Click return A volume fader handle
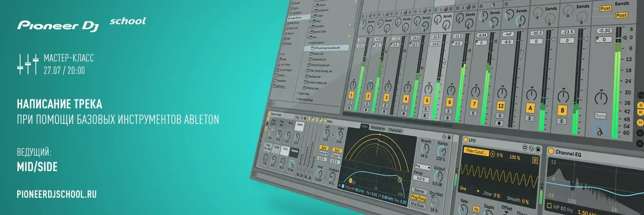 (x=552, y=40)
